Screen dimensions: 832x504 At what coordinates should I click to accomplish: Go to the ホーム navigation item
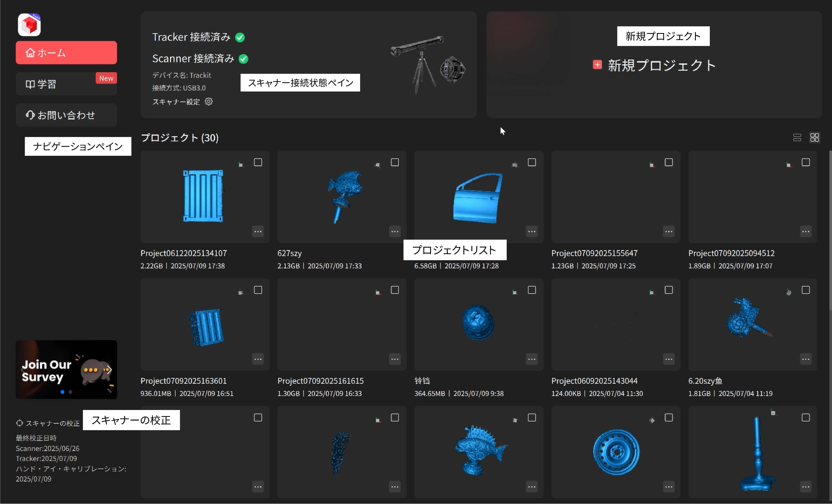point(66,53)
